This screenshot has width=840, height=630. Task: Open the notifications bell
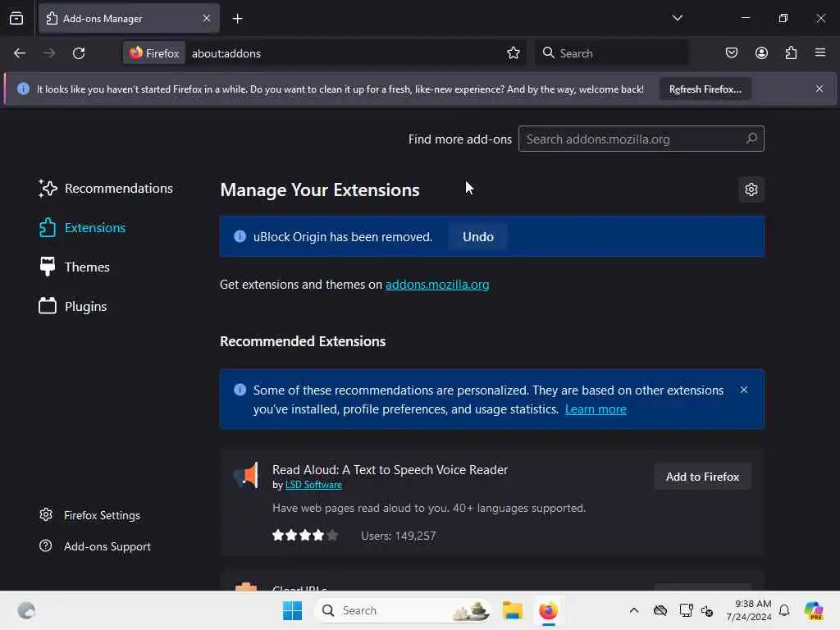point(783,610)
